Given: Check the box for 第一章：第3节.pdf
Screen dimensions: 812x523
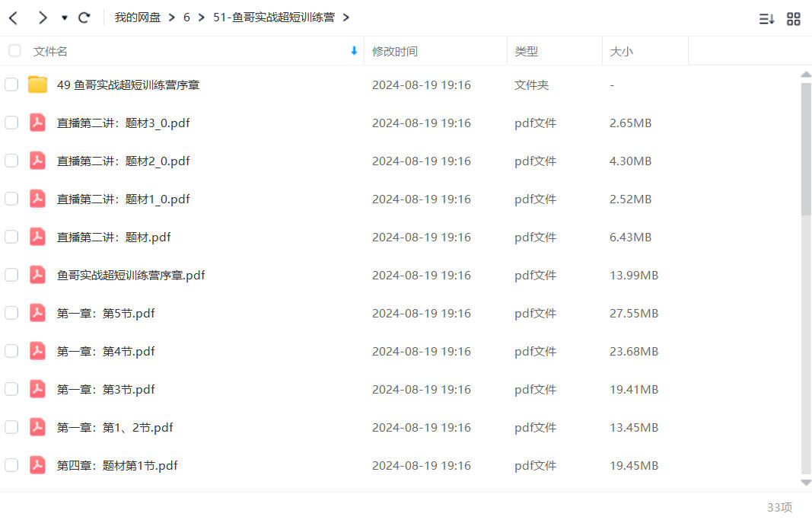Looking at the screenshot, I should coord(11,389).
